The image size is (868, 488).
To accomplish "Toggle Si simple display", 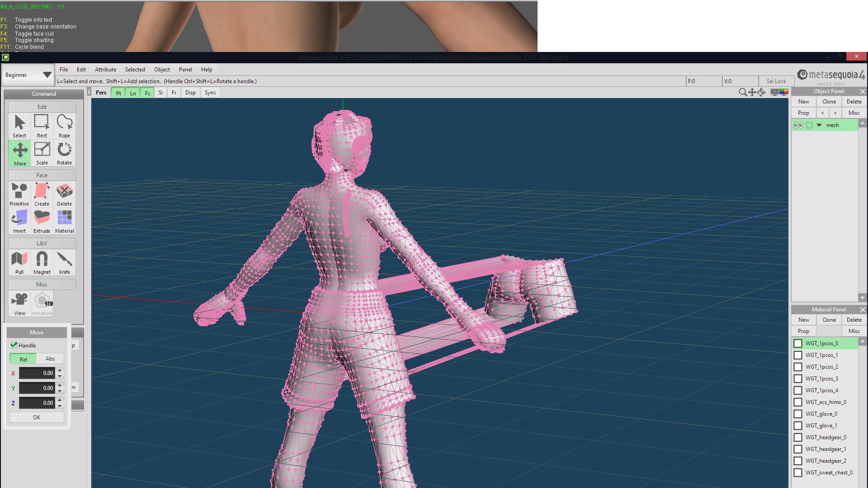I will coord(160,93).
